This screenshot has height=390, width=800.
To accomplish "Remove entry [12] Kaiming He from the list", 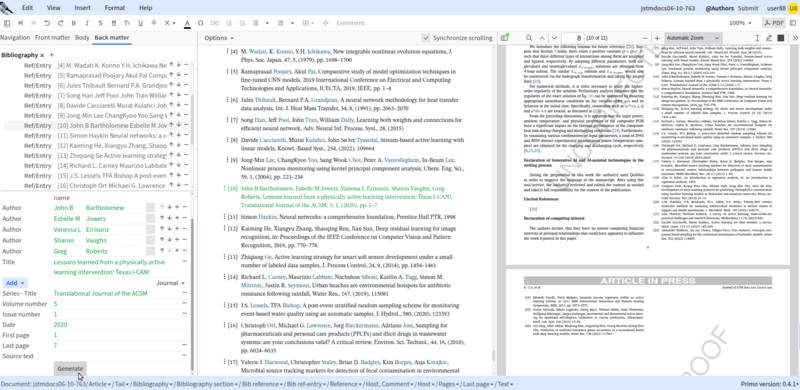I will tap(186, 145).
